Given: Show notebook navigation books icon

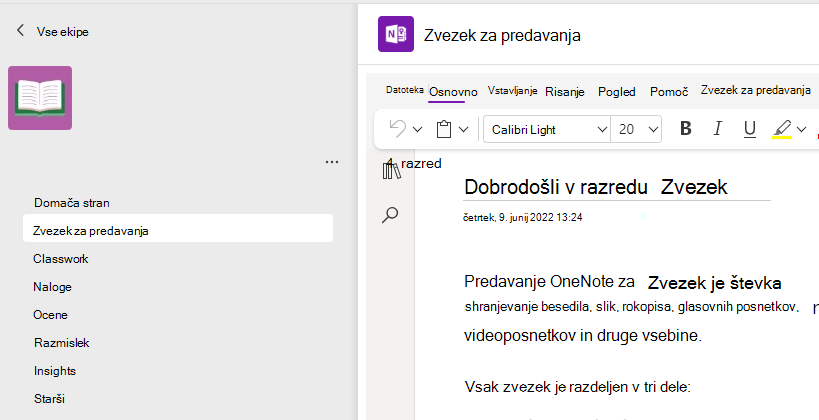Looking at the screenshot, I should (x=391, y=170).
